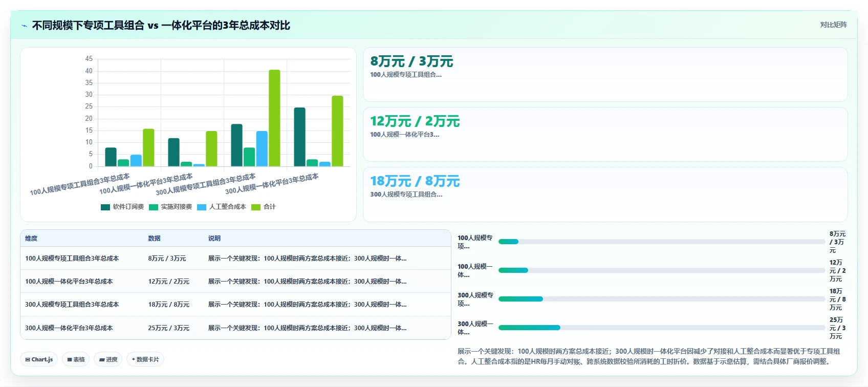
Task: Select table cell 100人规模一体化平台3年总成本
Action: tap(69, 282)
